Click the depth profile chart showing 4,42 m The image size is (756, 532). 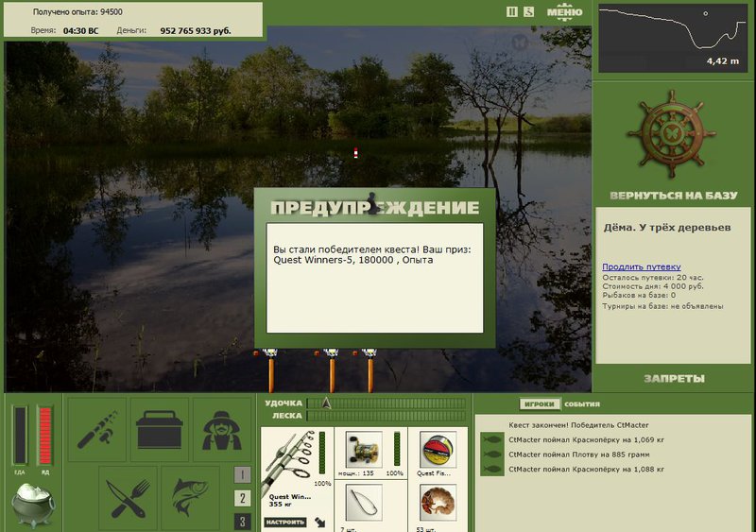pyautogui.click(x=673, y=38)
